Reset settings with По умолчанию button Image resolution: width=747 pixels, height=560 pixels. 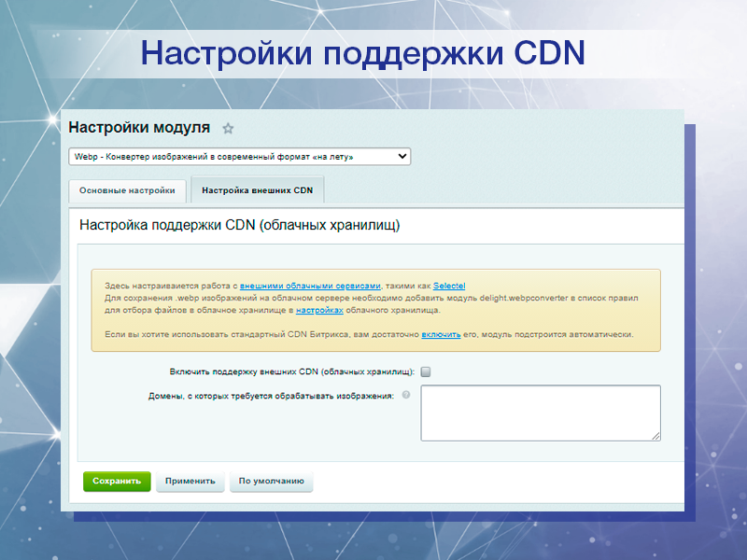coord(271,482)
